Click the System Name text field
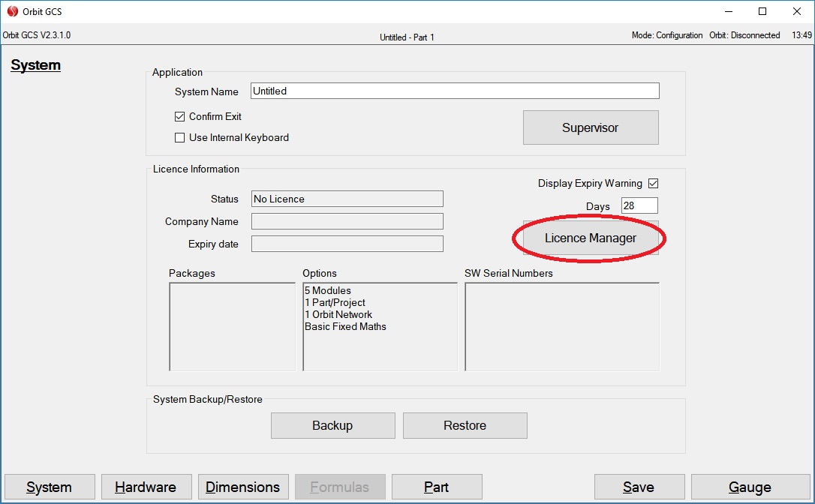815x504 pixels. (455, 91)
